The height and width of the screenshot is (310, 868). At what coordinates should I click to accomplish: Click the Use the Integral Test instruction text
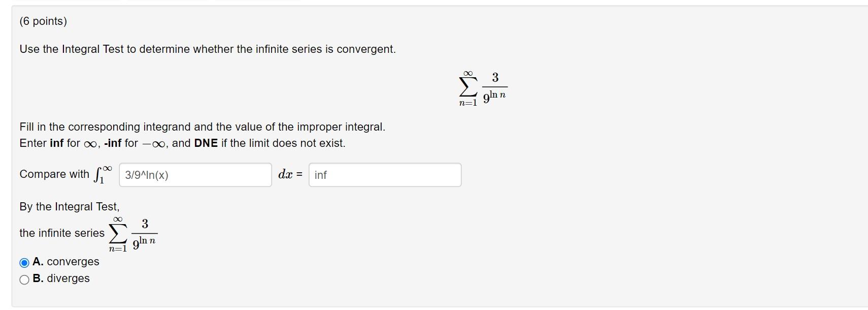tap(207, 49)
